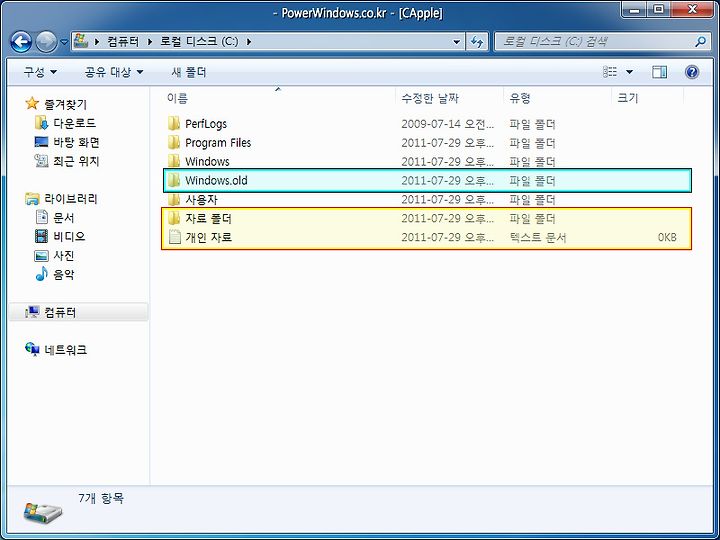Select the Windows folder name

point(207,162)
